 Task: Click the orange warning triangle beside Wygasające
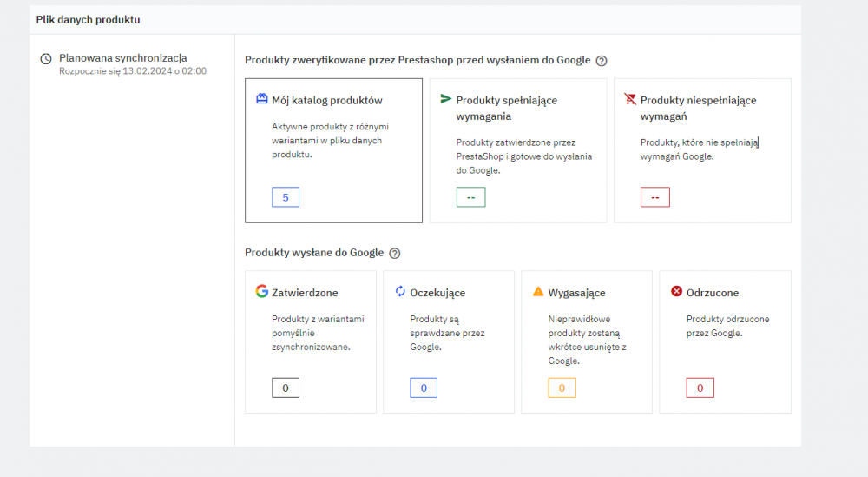(538, 292)
